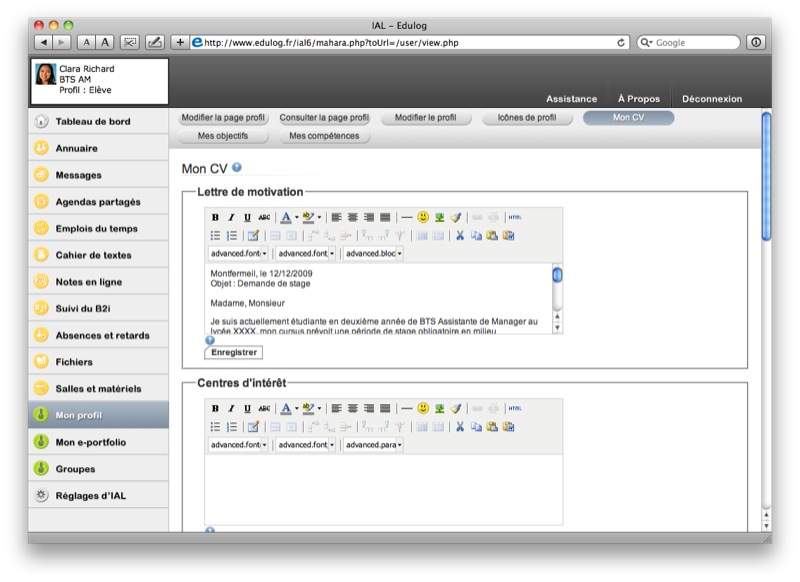Image resolution: width=800 pixels, height=582 pixels.
Task: Click the cut scissors icon in Lettre de motivation
Action: (460, 235)
